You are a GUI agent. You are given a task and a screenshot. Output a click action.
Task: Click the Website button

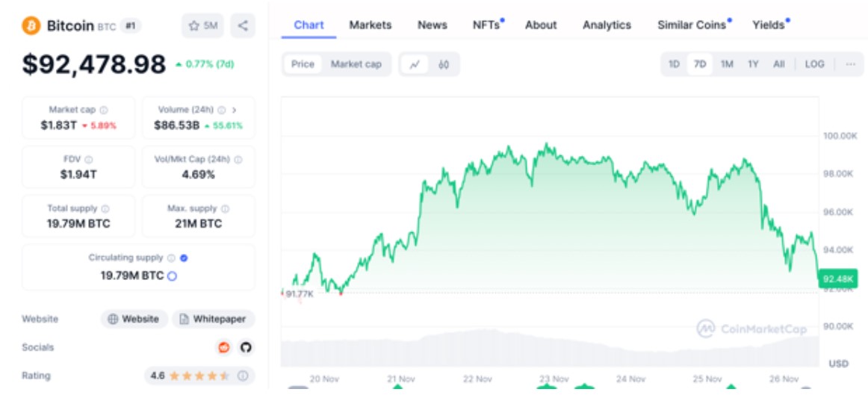point(134,319)
